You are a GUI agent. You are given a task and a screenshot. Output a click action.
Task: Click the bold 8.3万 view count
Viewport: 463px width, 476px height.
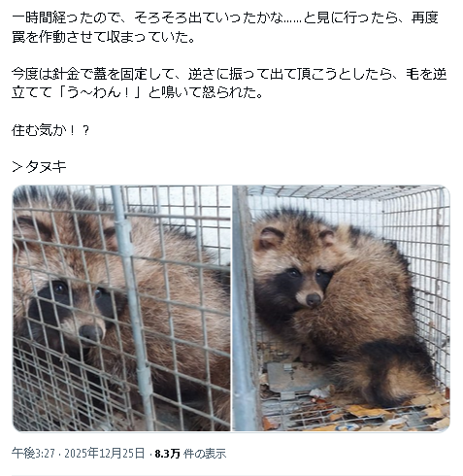tap(167, 454)
